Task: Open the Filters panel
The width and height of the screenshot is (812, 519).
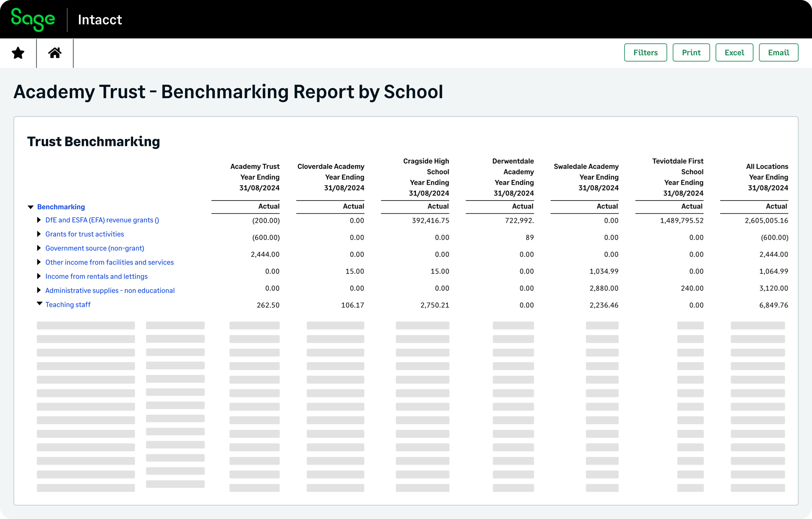Action: coord(645,52)
